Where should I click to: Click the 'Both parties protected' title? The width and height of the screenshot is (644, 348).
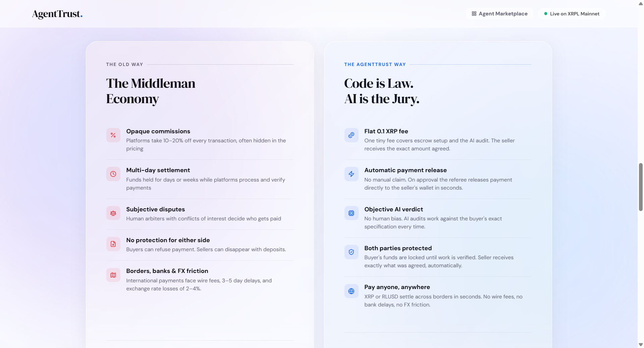coord(398,248)
